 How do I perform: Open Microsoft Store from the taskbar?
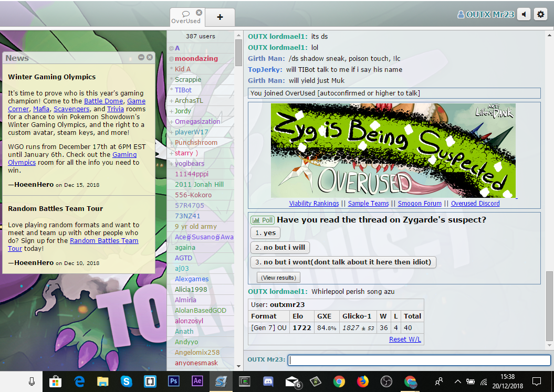click(x=56, y=382)
